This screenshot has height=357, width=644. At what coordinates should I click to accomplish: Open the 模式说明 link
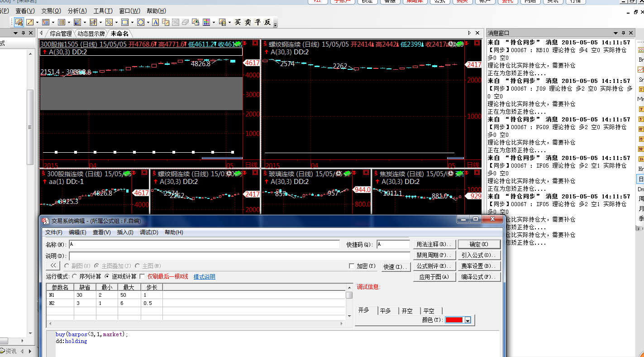click(x=205, y=277)
